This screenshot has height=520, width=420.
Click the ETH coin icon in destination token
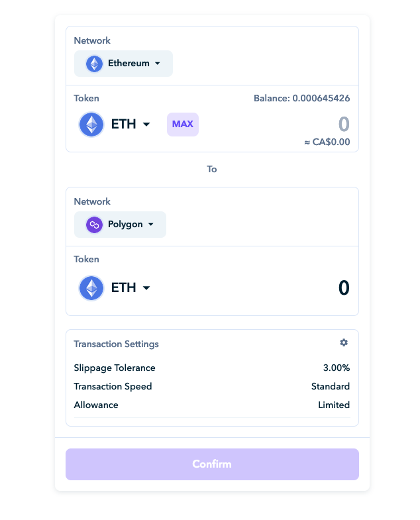91,288
